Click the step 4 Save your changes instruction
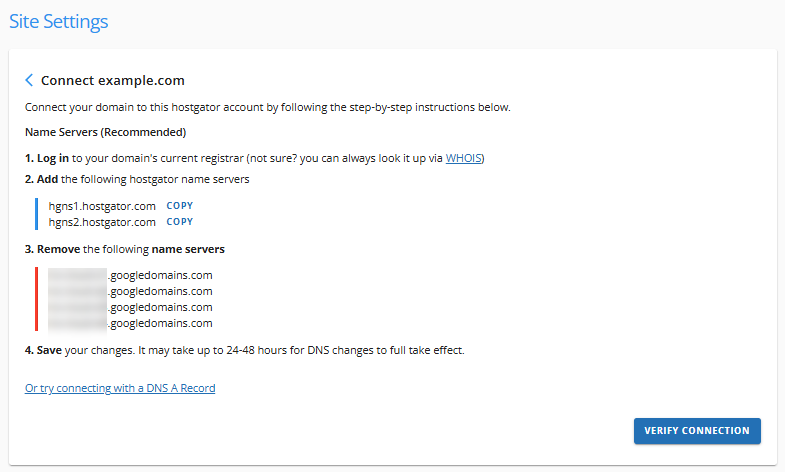The height and width of the screenshot is (472, 785). coord(245,350)
